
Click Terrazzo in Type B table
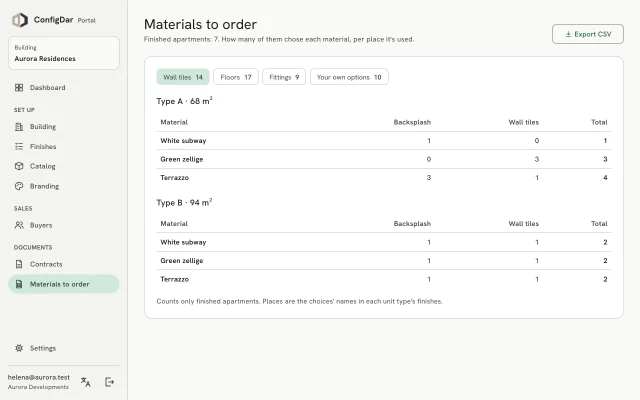click(175, 279)
